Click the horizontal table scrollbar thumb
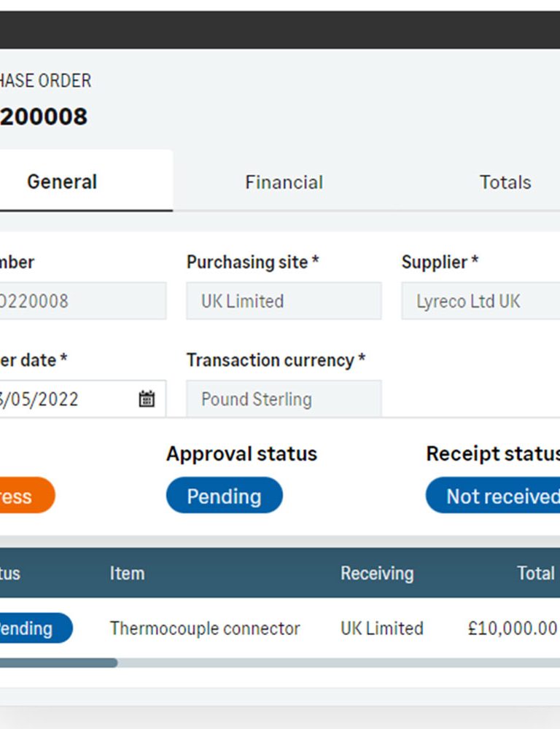Screen dimensions: 560x729 tap(58, 663)
